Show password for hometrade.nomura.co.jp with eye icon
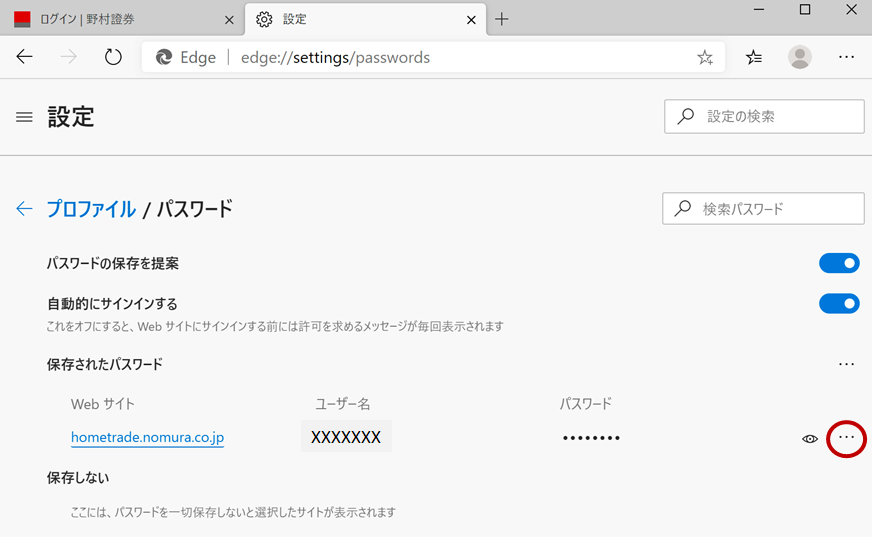 point(810,439)
